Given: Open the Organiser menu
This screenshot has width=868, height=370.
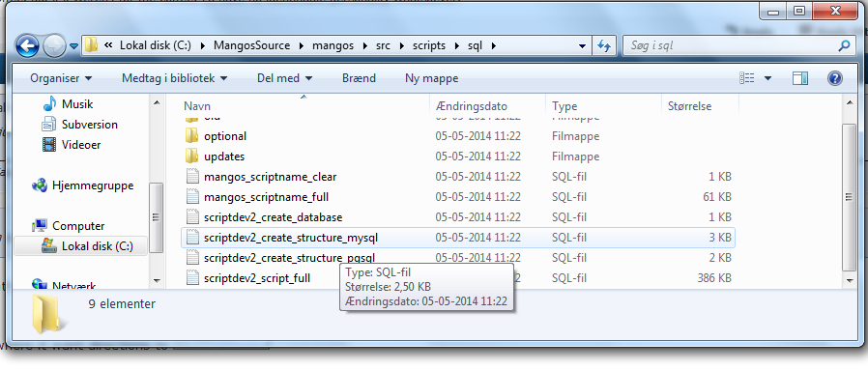Looking at the screenshot, I should pyautogui.click(x=61, y=78).
